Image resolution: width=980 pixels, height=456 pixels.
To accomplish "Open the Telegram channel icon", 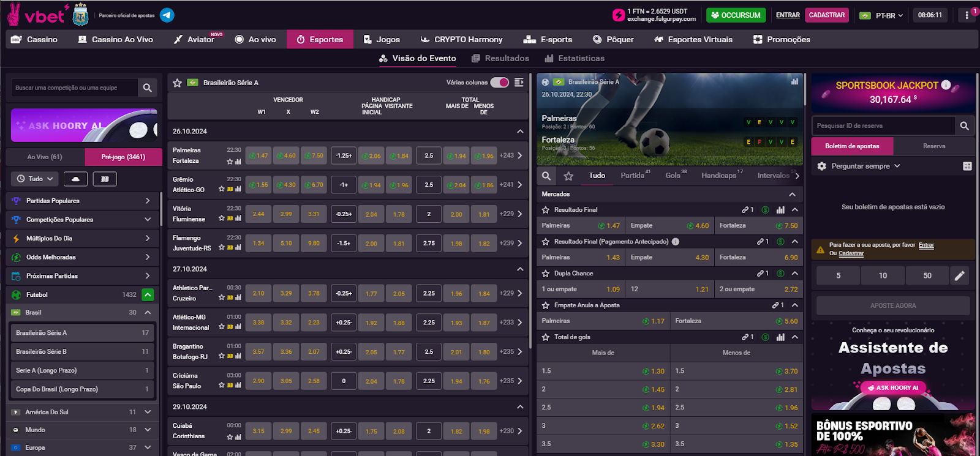I will 167,15.
